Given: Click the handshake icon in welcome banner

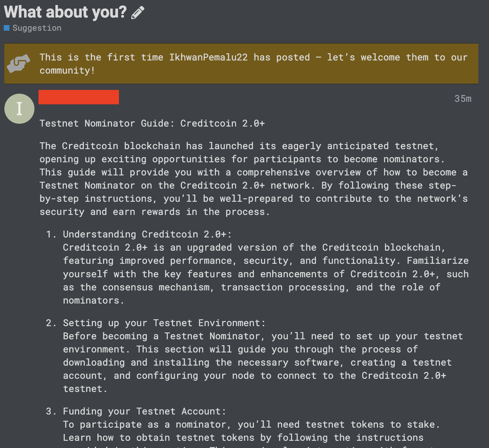Looking at the screenshot, I should coord(19,64).
